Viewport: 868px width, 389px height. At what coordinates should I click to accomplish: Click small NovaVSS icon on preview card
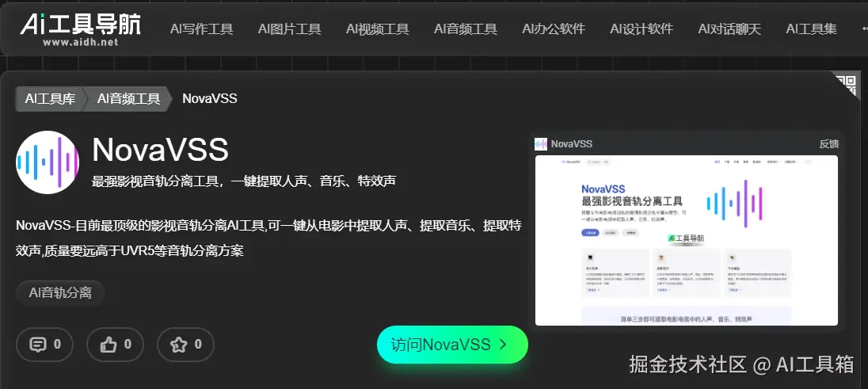541,144
